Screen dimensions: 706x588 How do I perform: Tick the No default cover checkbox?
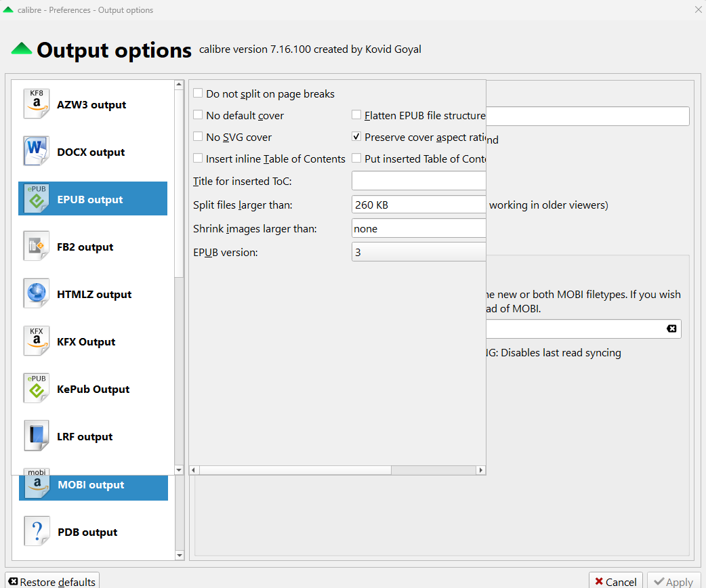[199, 116]
